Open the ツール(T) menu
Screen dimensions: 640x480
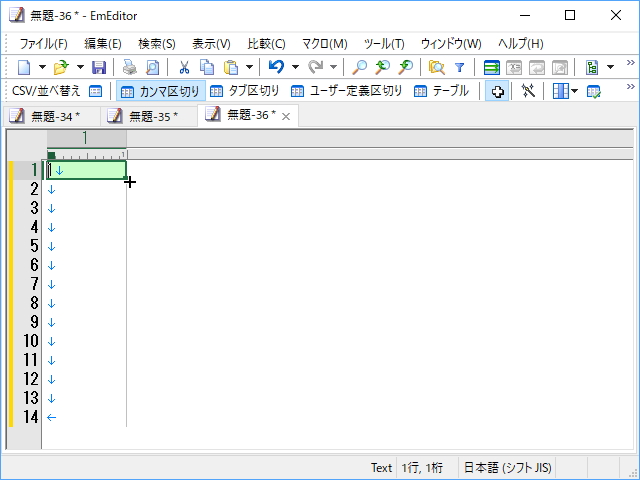(x=384, y=43)
